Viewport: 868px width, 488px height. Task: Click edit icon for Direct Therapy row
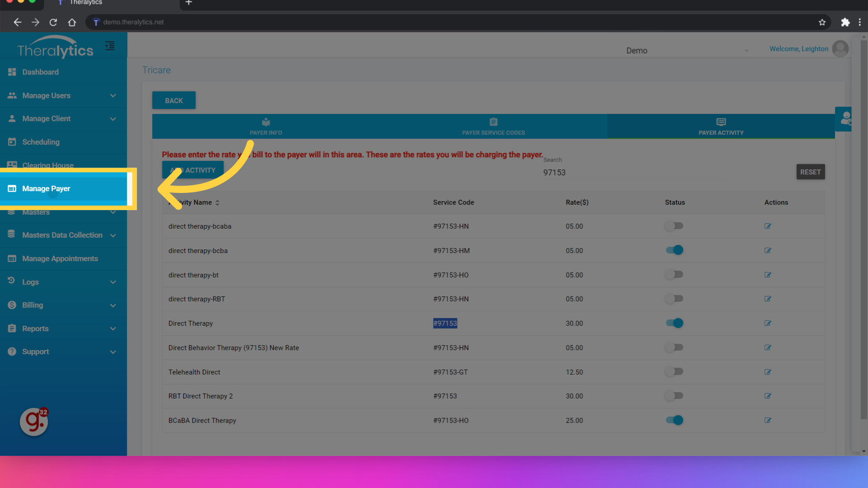pos(768,323)
